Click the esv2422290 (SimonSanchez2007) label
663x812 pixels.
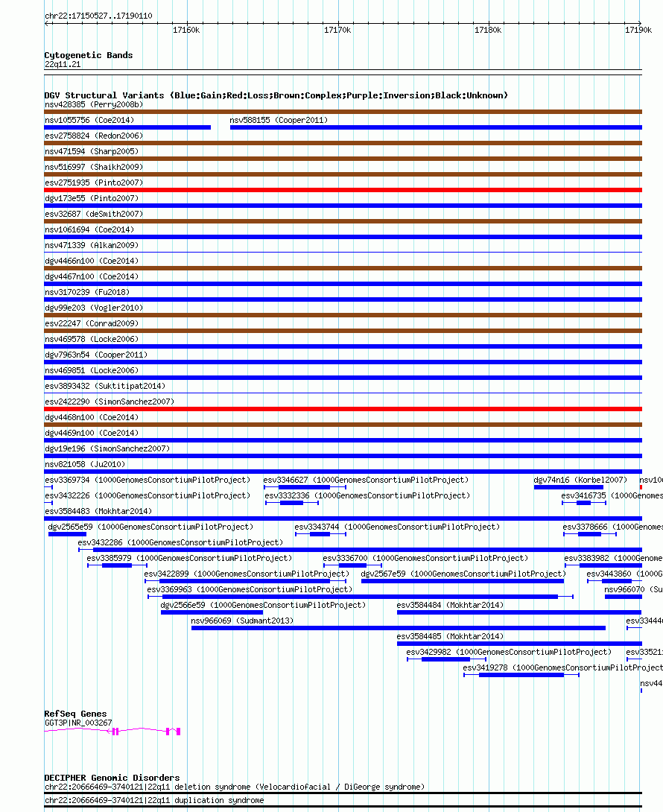[x=110, y=402]
